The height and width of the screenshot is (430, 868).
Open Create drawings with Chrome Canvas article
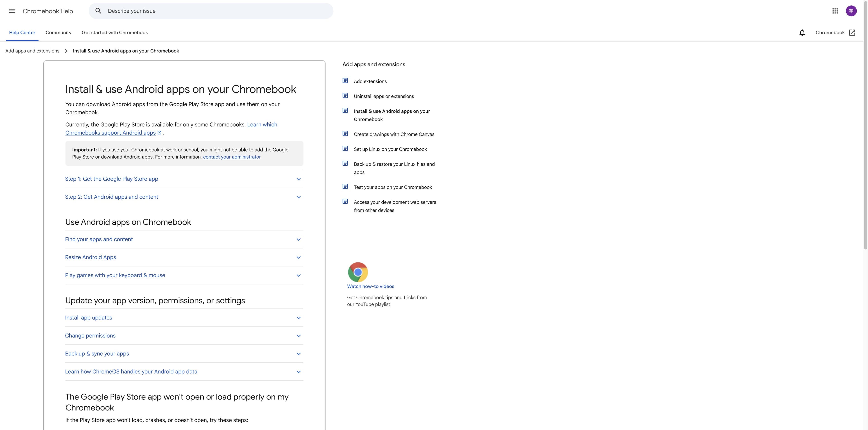point(394,134)
